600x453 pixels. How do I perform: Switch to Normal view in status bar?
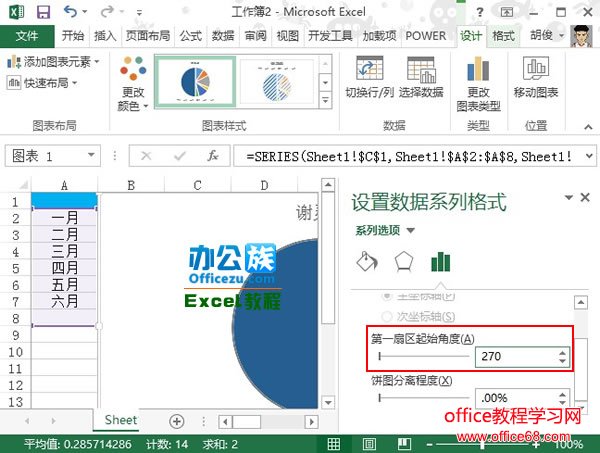(x=334, y=444)
